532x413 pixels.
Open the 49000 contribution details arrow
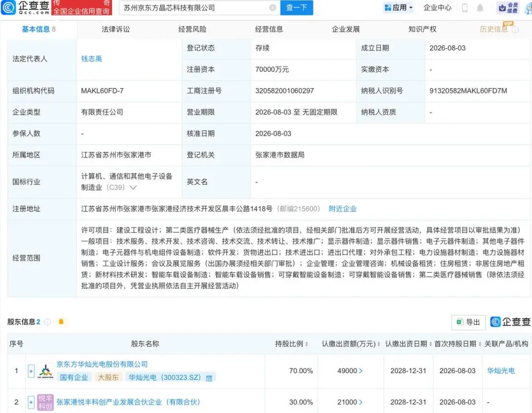pos(361,371)
